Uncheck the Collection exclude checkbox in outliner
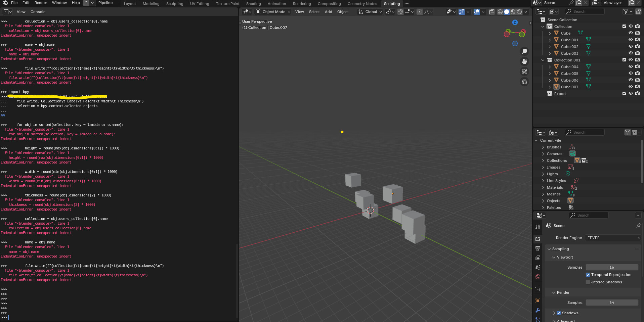This screenshot has height=322, width=644. (624, 26)
